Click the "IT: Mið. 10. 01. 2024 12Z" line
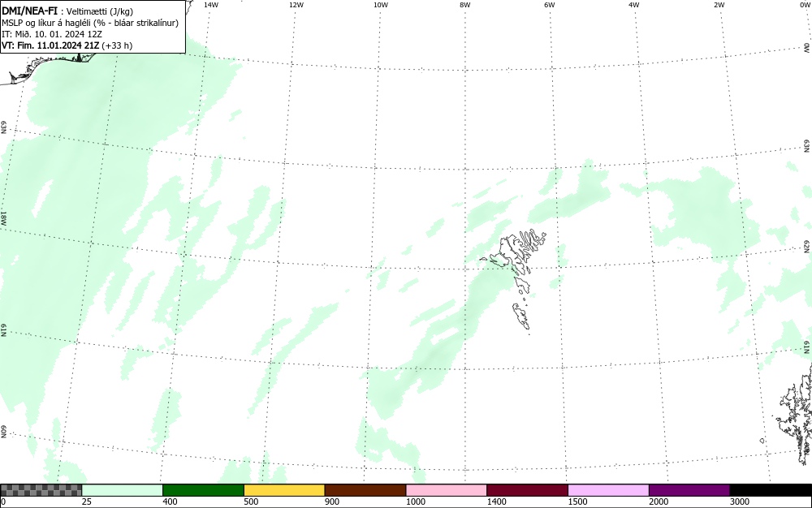Viewport: 812px width, 508px height. coord(52,34)
